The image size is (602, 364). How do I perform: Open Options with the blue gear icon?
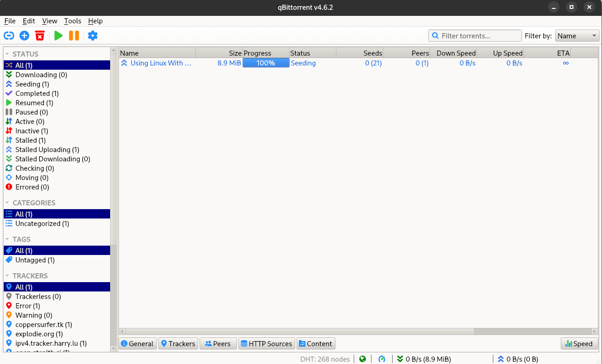(93, 36)
